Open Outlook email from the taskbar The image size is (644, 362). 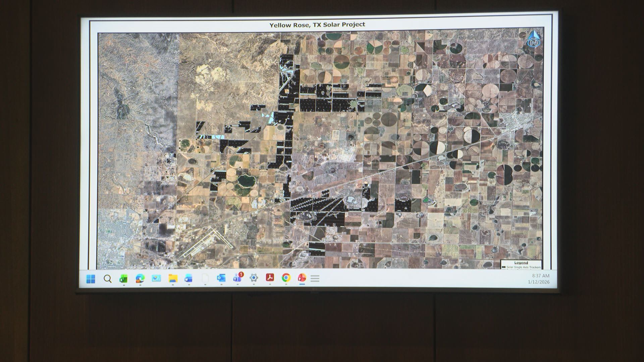point(221,279)
